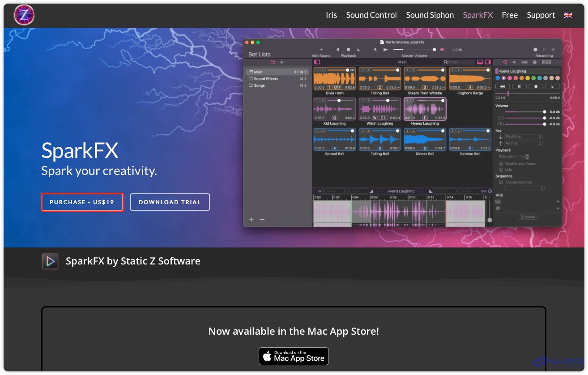Select the Witch Laughing clip
The image size is (588, 375).
click(379, 109)
